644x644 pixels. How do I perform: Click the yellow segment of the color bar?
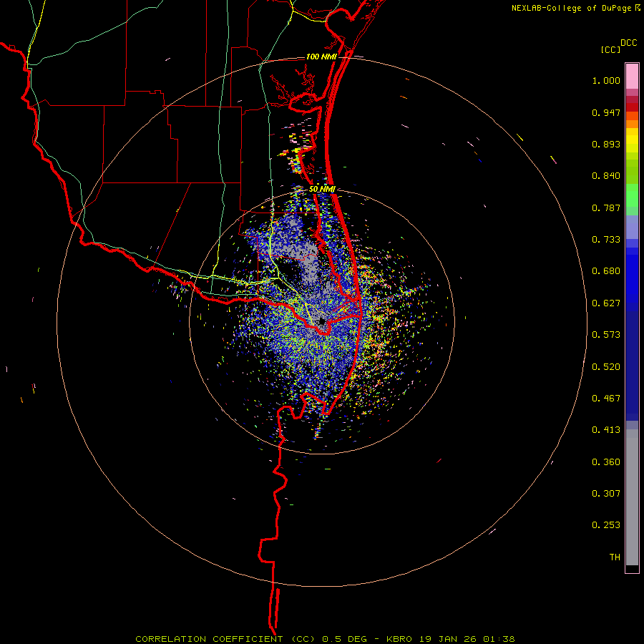(x=632, y=140)
